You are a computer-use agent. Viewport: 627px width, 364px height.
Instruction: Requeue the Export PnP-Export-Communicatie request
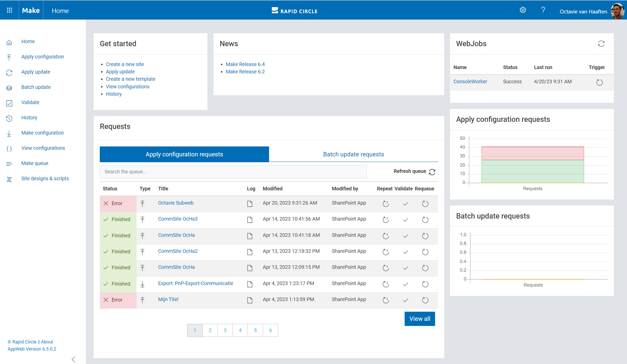point(425,284)
